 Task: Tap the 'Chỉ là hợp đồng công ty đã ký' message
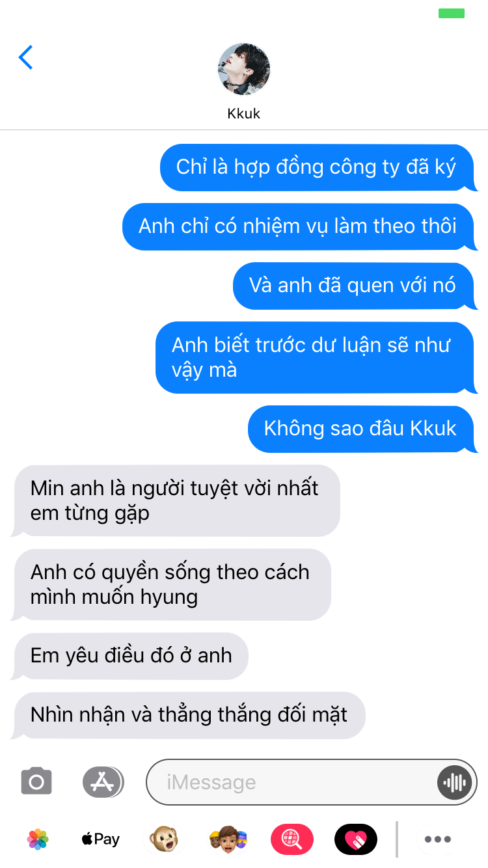(x=319, y=167)
